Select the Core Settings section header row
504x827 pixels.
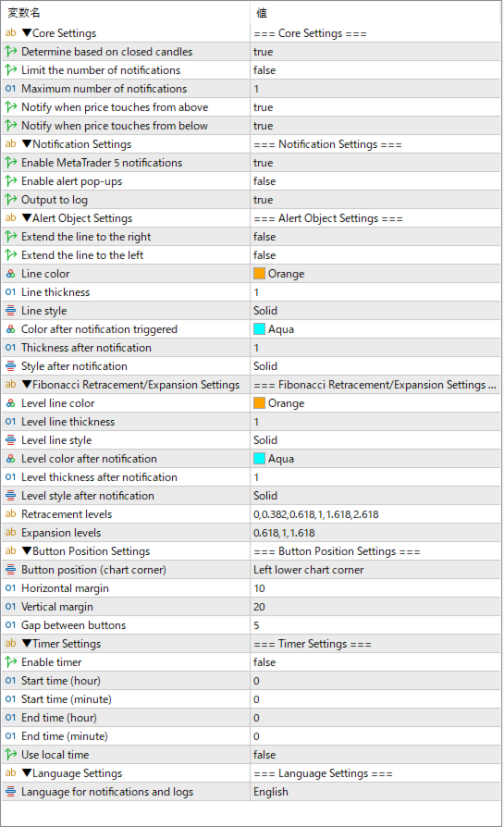[x=251, y=33]
